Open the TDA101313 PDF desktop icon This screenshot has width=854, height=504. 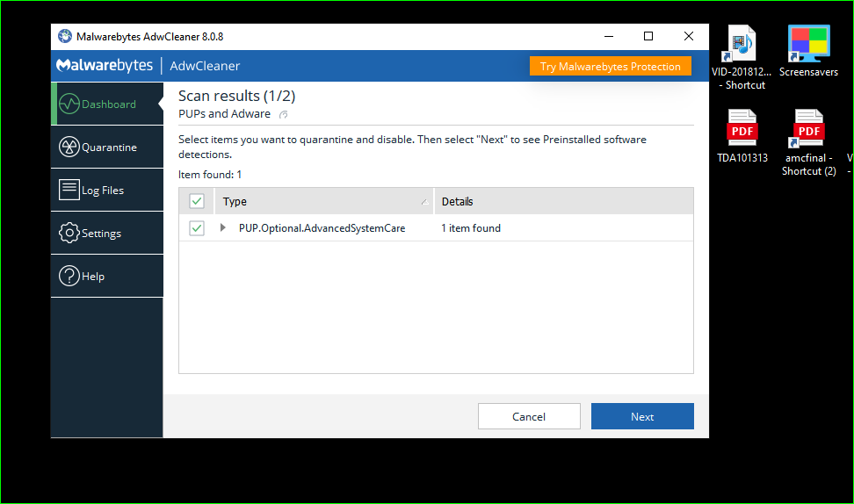pos(742,136)
